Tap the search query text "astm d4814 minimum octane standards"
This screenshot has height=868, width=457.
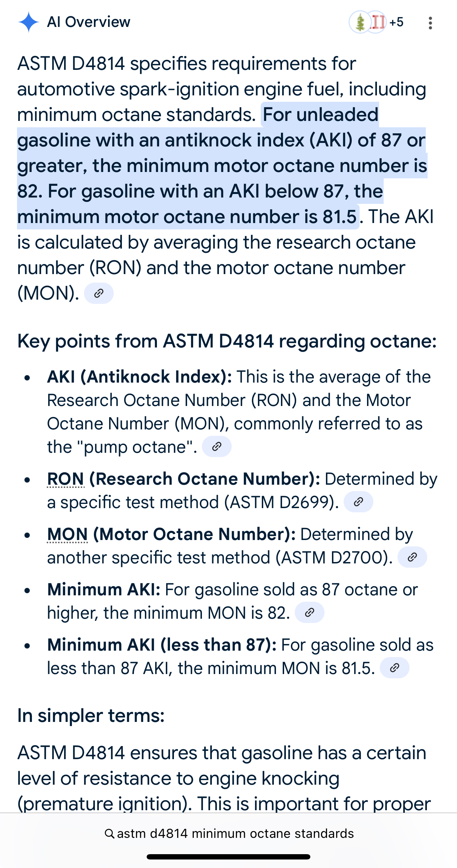[x=235, y=834]
